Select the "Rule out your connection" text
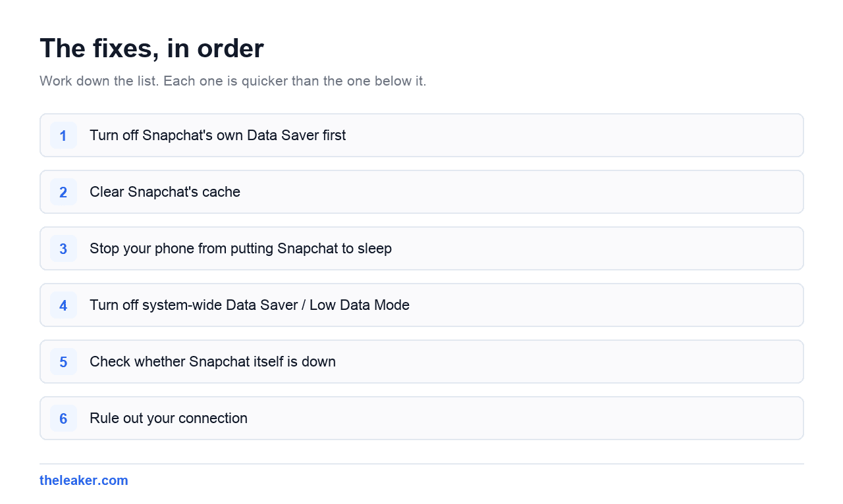This screenshot has height=504, width=843. (169, 418)
